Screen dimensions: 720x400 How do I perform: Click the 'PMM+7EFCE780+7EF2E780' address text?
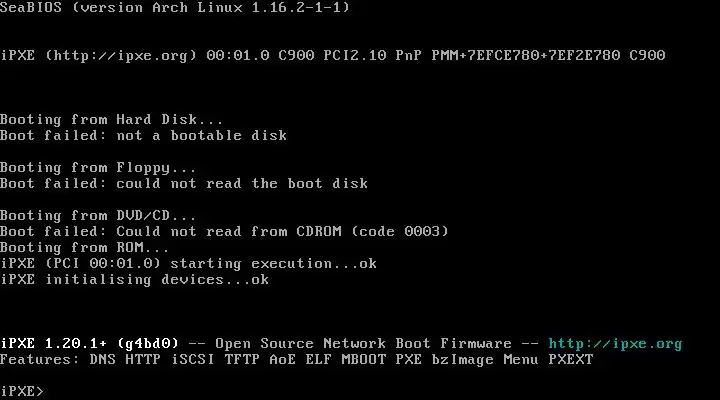[526, 56]
